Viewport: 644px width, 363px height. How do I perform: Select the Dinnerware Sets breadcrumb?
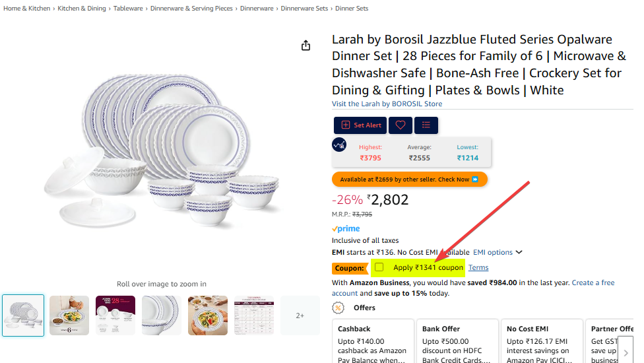(304, 9)
